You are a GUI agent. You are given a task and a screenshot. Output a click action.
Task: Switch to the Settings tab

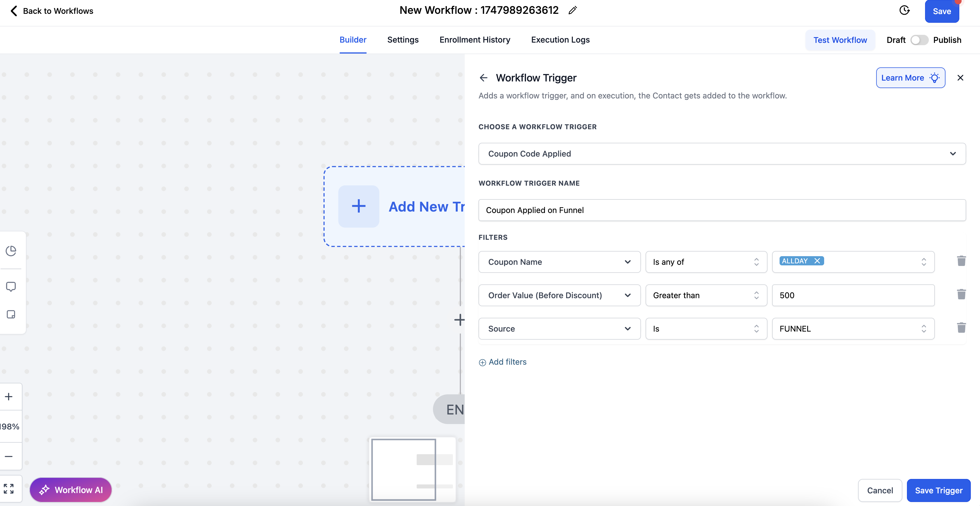click(403, 40)
